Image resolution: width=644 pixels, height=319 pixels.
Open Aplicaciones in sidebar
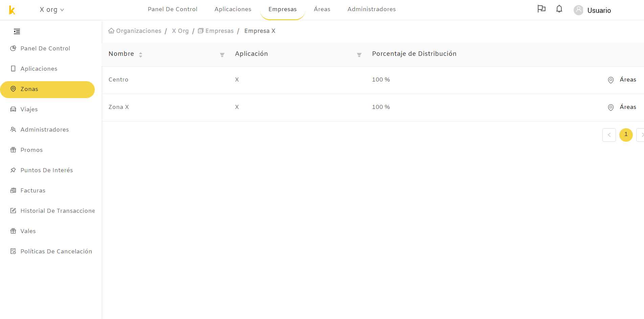[39, 69]
